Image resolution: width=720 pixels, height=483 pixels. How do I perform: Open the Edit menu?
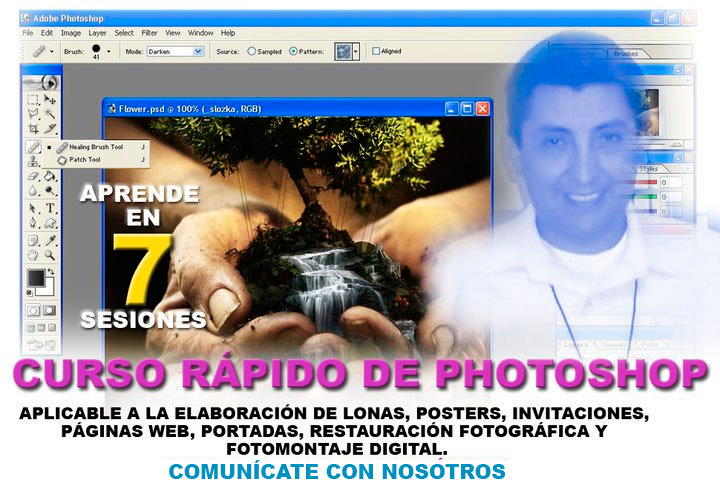[x=46, y=33]
